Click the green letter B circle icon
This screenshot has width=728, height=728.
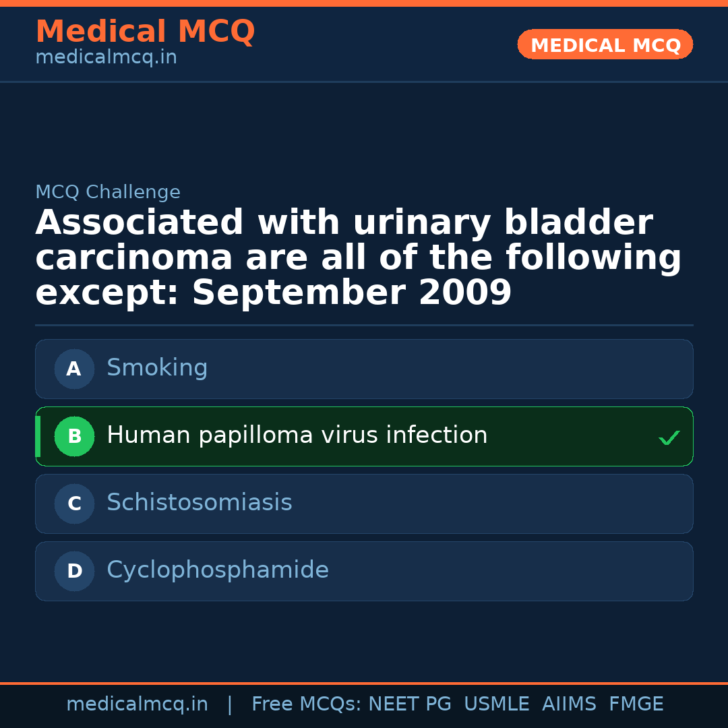click(x=74, y=436)
